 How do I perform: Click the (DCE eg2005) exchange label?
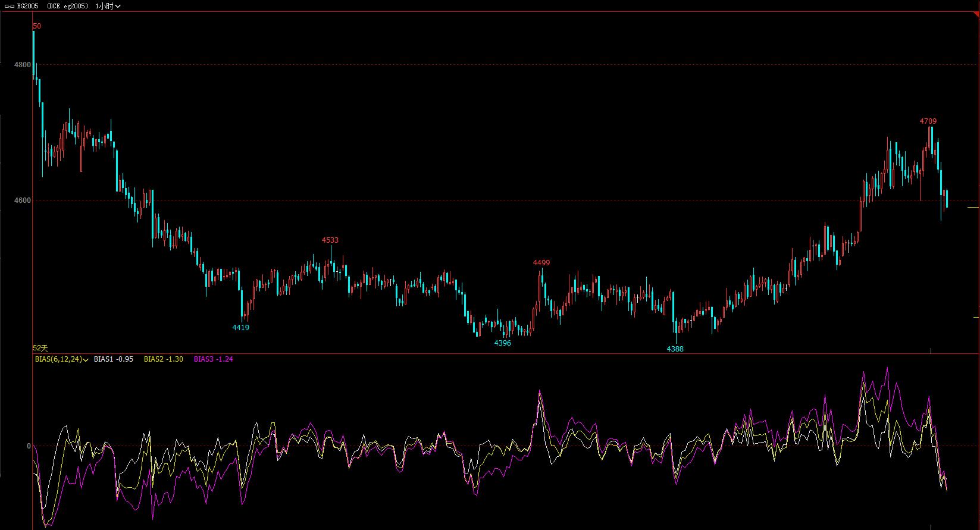click(68, 6)
